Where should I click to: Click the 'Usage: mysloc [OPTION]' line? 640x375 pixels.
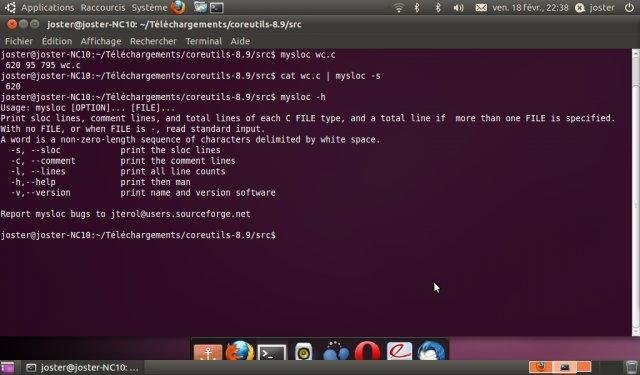click(x=88, y=108)
